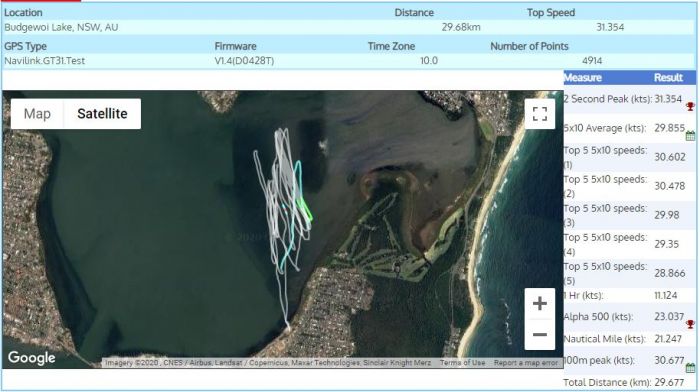Click the Budgewoi Lake location value

(61, 27)
